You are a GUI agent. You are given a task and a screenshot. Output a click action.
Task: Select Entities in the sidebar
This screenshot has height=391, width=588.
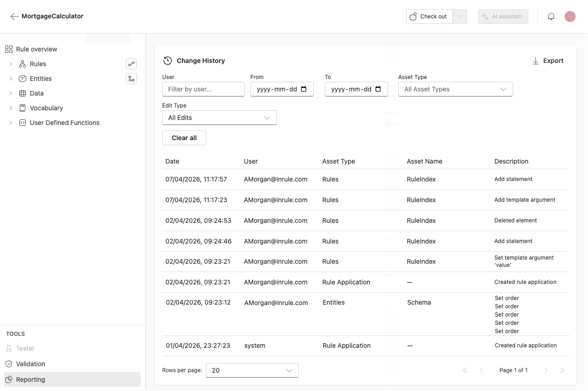click(x=41, y=79)
